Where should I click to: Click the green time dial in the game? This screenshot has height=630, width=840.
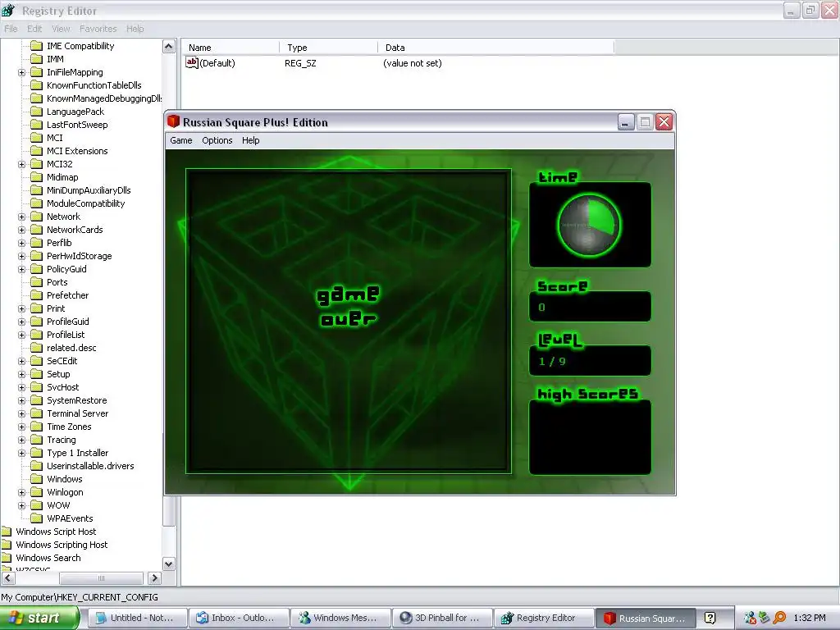click(589, 225)
